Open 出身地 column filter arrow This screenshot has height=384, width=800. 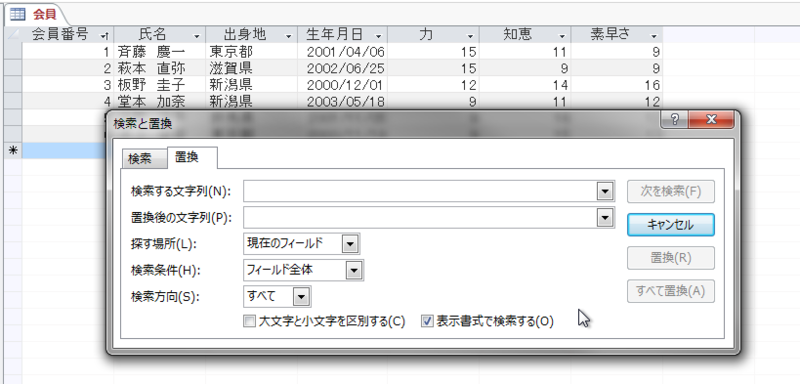pyautogui.click(x=289, y=36)
